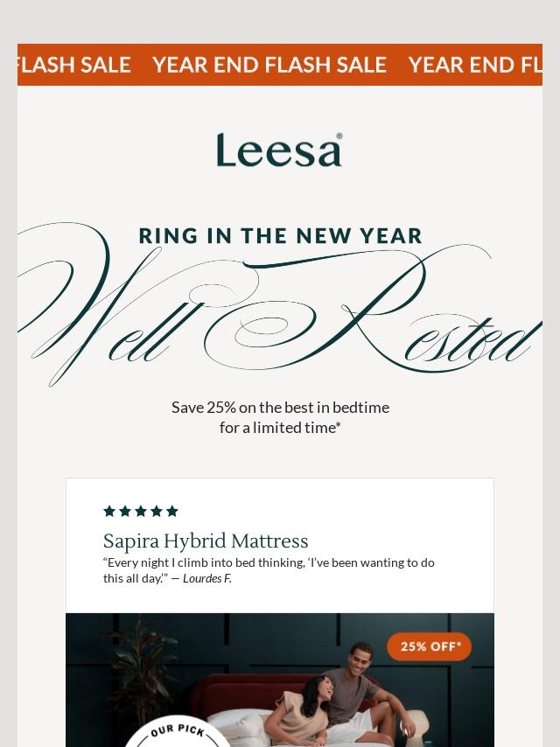
Task: Click the fully visible YEAR END FLASH SALE banner text
Action: (x=269, y=65)
